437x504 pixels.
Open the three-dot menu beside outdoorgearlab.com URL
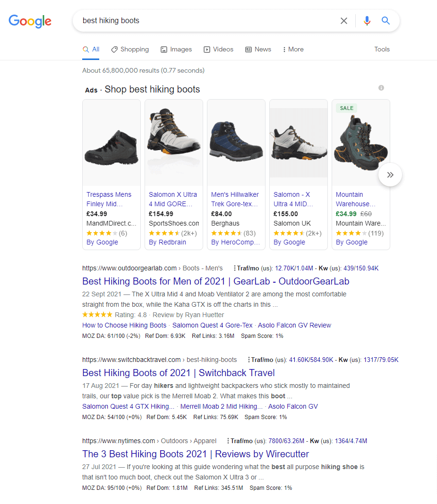pyautogui.click(x=235, y=268)
